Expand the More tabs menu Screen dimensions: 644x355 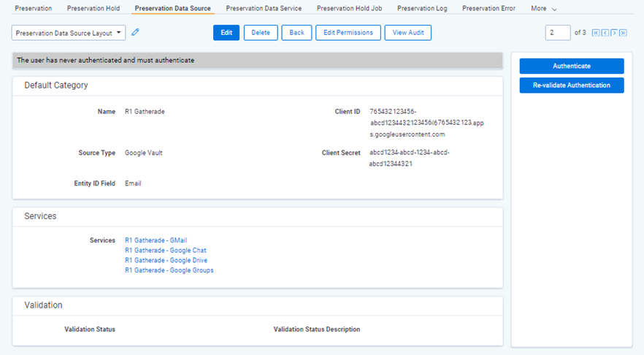(x=543, y=9)
